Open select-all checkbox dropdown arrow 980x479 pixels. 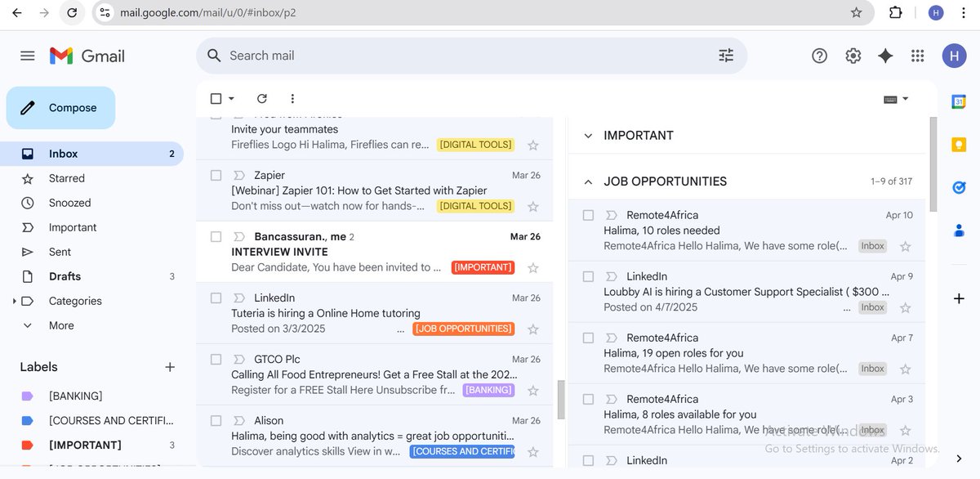click(231, 99)
